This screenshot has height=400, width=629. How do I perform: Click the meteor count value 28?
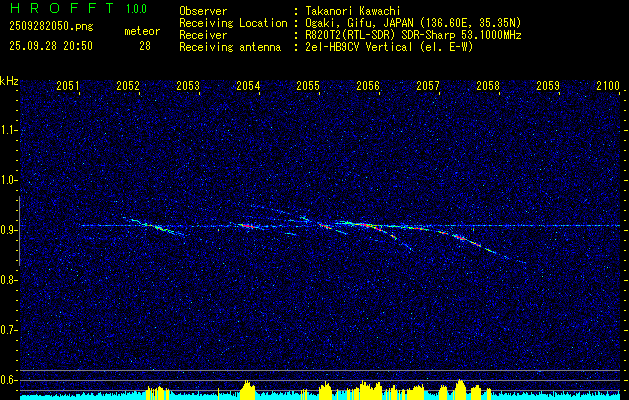(145, 46)
